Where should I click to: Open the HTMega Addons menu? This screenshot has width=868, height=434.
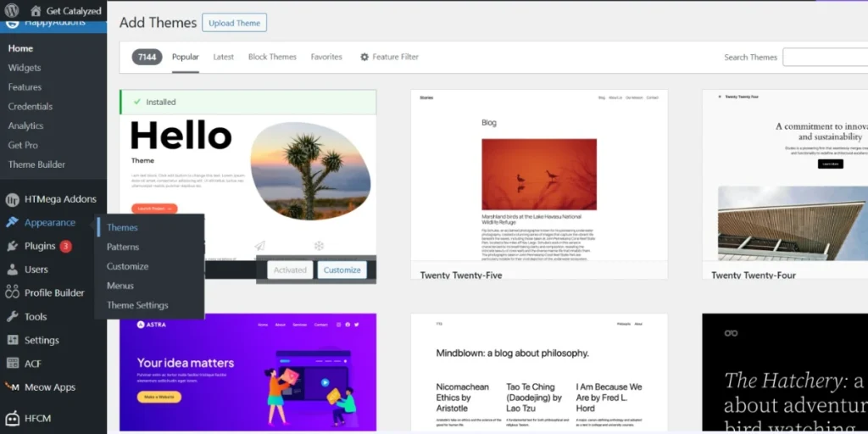click(60, 199)
